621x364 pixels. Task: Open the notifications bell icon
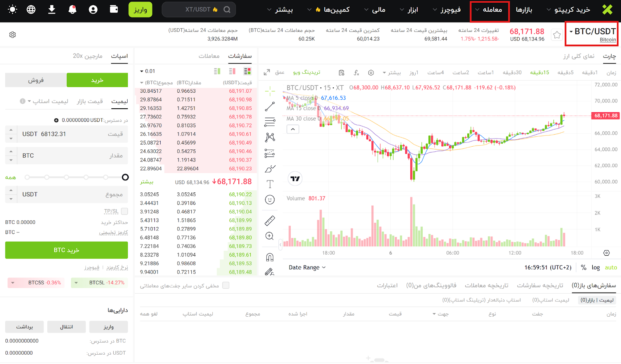[x=72, y=9]
